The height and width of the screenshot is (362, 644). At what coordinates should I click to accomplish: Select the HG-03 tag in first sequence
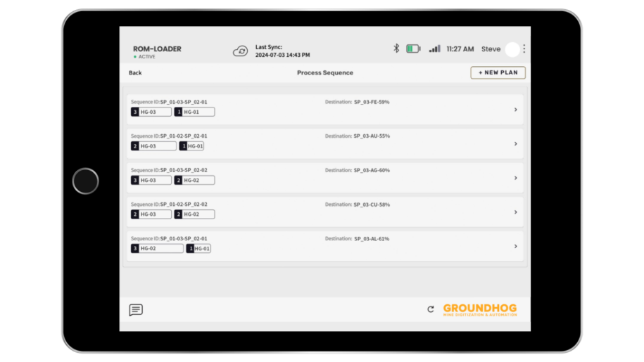(x=151, y=112)
